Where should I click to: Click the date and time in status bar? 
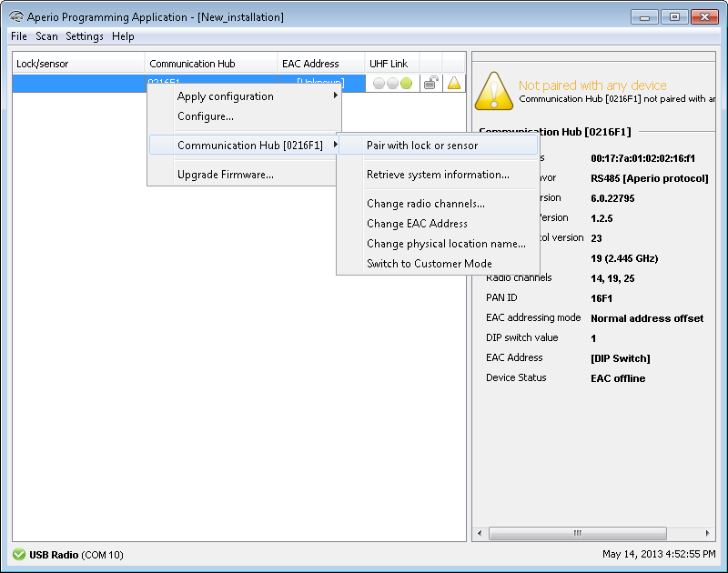coord(659,554)
